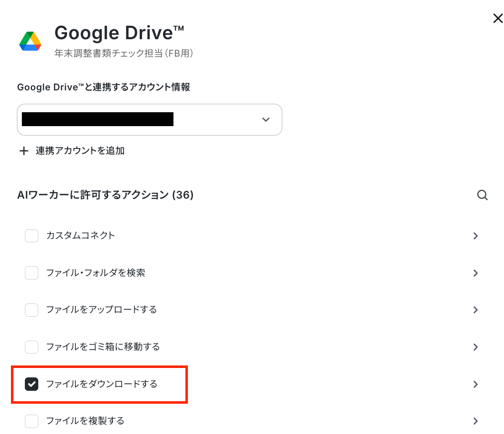The image size is (504, 434).
Task: Enable ファイルをゴミ箱に移動する checkbox
Action: [x=31, y=347]
